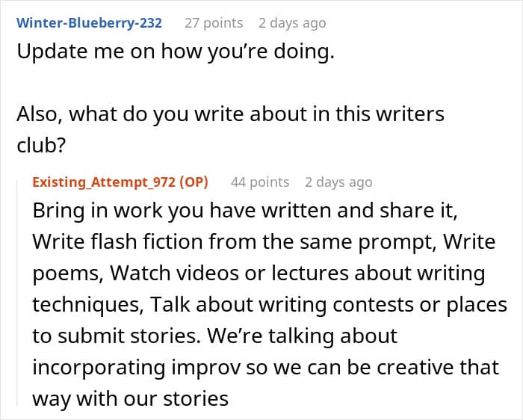This screenshot has height=420, width=523.
Task: Click 'way with our stories' last line
Action: (130, 398)
